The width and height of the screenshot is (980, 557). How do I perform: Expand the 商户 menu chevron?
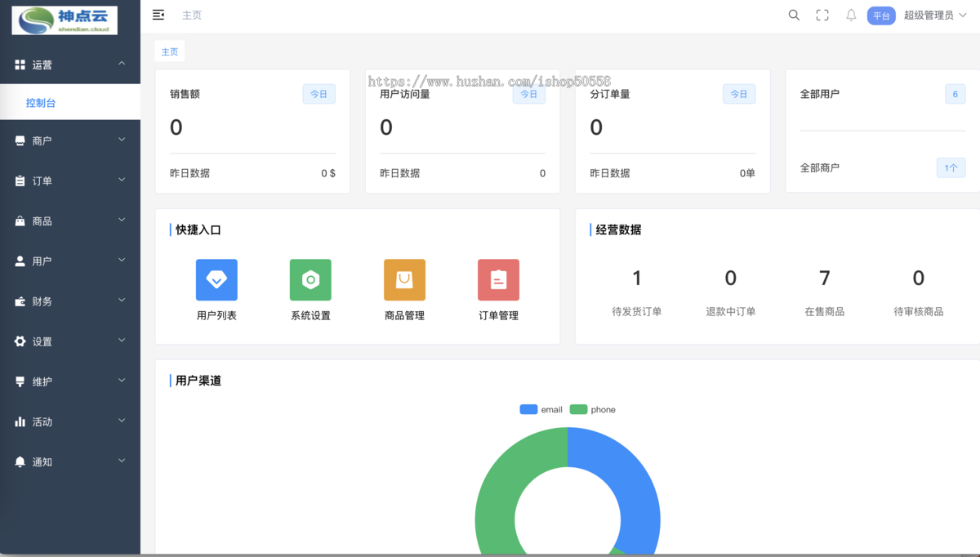tap(122, 140)
